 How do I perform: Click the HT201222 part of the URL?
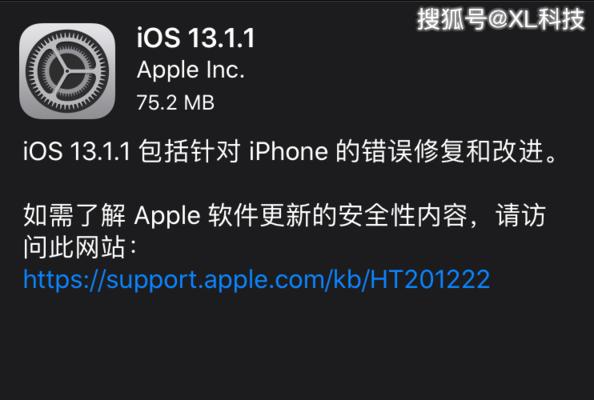point(430,280)
